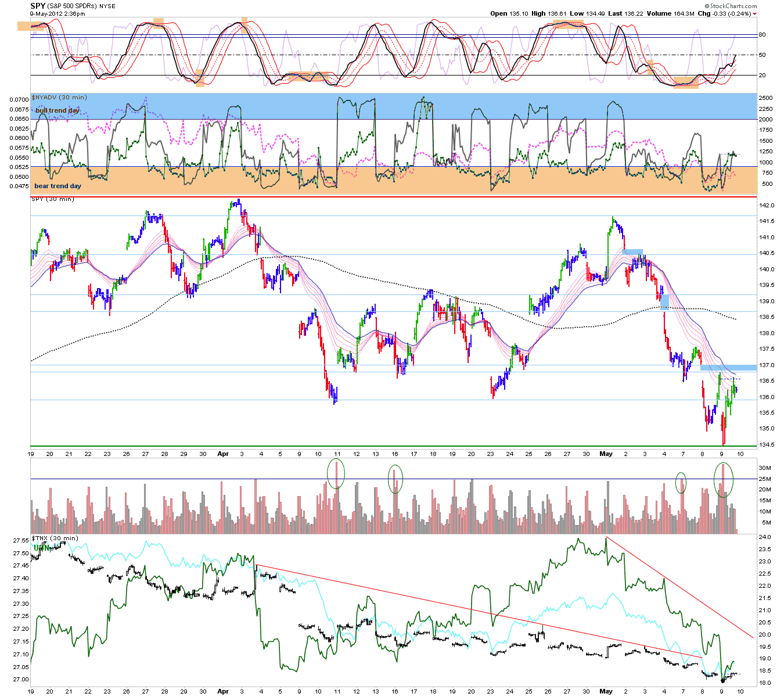Click the 134.5 price axis label
This screenshot has height=697, width=784.
767,445
